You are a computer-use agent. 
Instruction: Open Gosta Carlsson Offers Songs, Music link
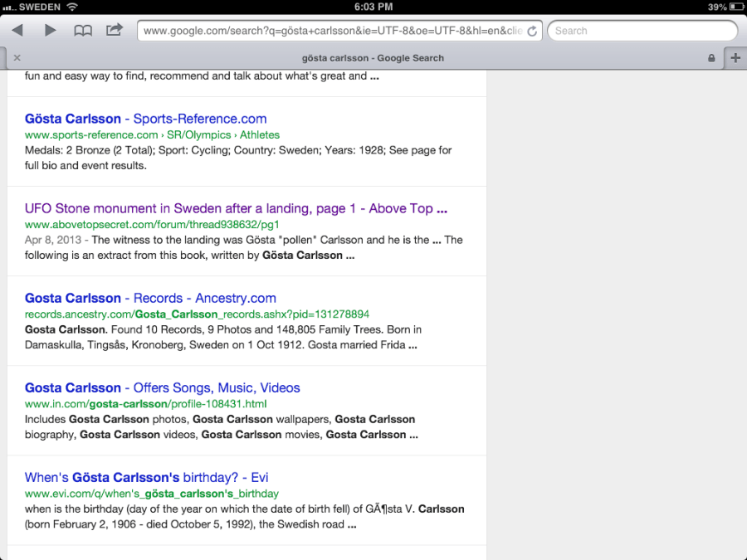pyautogui.click(x=162, y=387)
